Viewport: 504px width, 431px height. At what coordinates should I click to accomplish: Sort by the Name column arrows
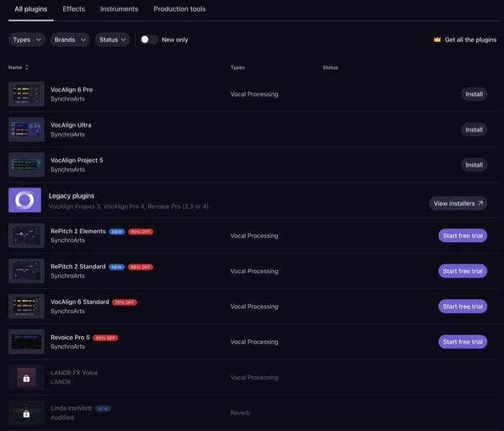coord(27,67)
